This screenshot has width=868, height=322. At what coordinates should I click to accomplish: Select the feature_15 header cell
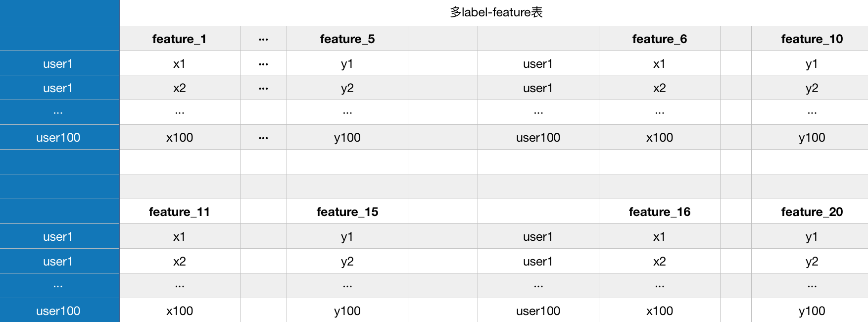coord(347,212)
